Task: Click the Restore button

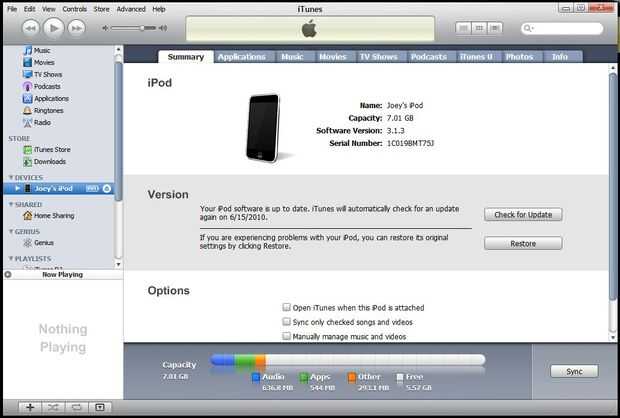Action: coord(523,243)
